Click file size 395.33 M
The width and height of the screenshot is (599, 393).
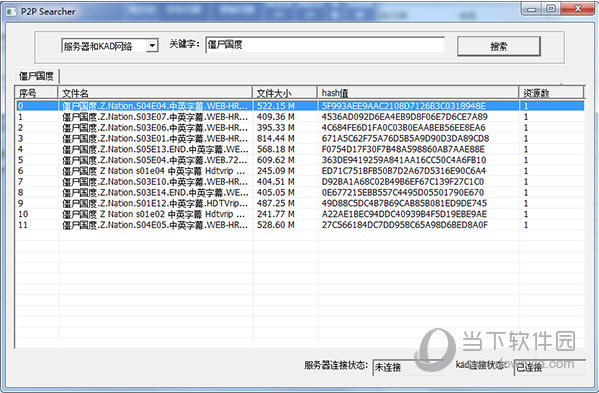tap(275, 128)
